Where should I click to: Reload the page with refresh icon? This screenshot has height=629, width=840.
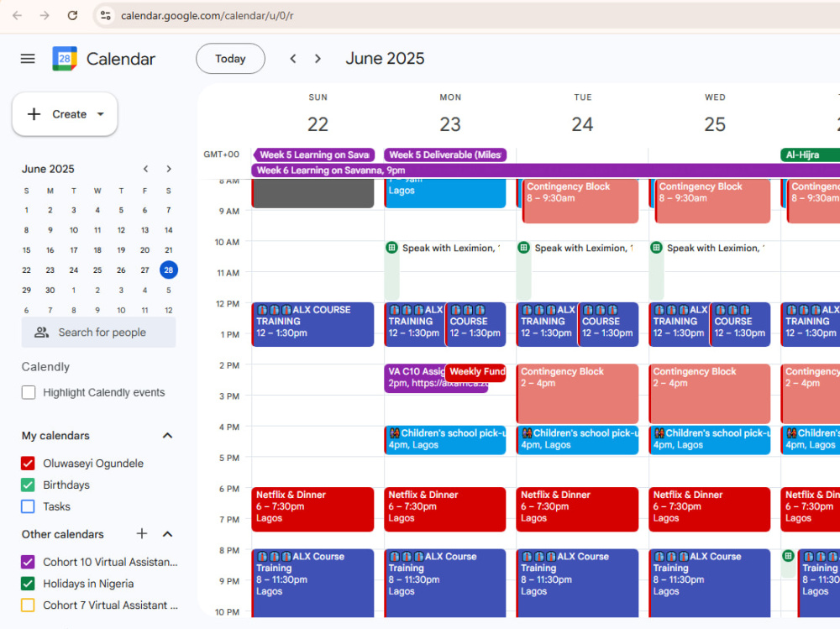click(x=72, y=16)
